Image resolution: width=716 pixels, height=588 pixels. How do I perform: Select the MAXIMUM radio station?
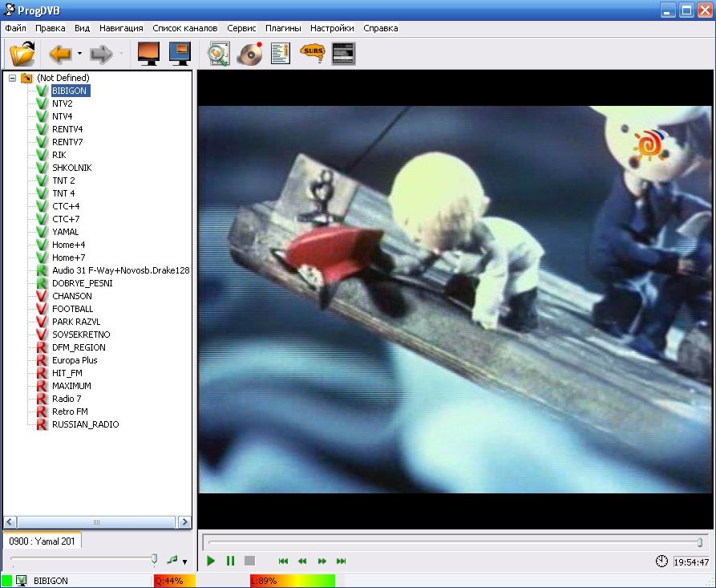click(x=71, y=385)
